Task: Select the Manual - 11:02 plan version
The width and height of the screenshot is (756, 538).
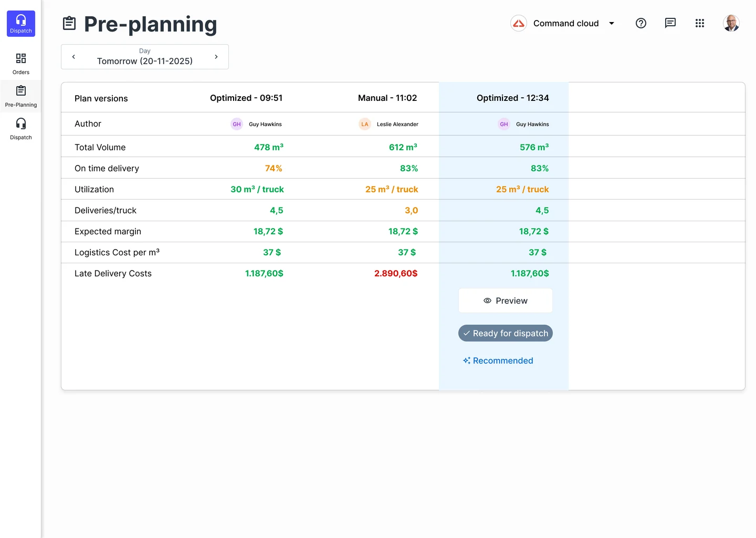Action: [387, 98]
